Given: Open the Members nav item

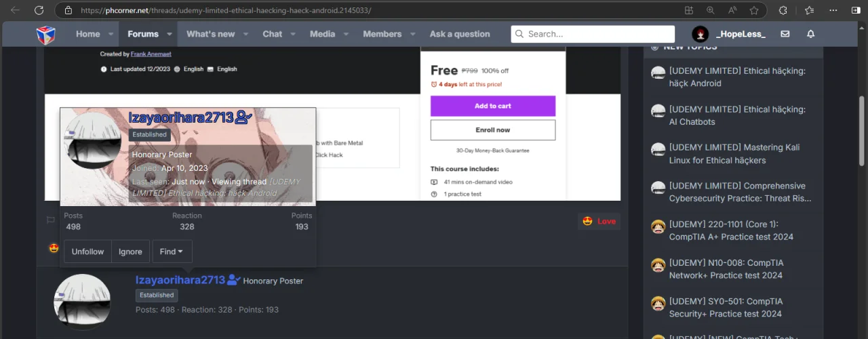Looking at the screenshot, I should [x=382, y=34].
